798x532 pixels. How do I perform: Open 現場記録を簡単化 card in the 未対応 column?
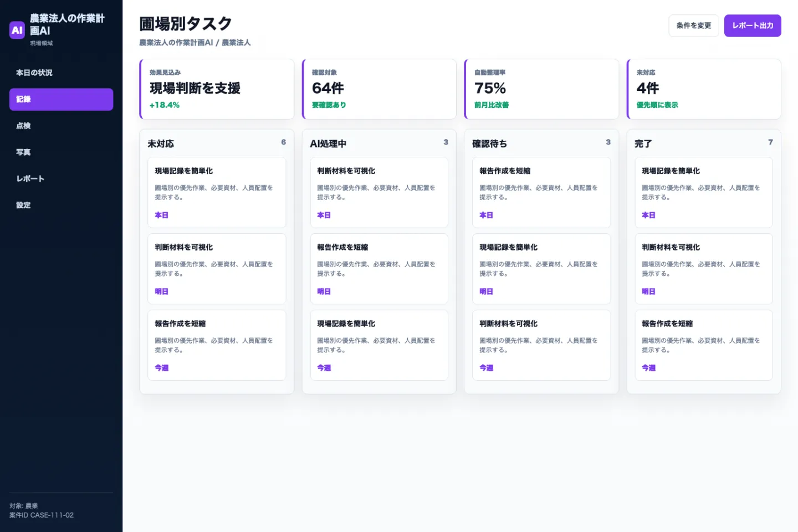pos(217,192)
